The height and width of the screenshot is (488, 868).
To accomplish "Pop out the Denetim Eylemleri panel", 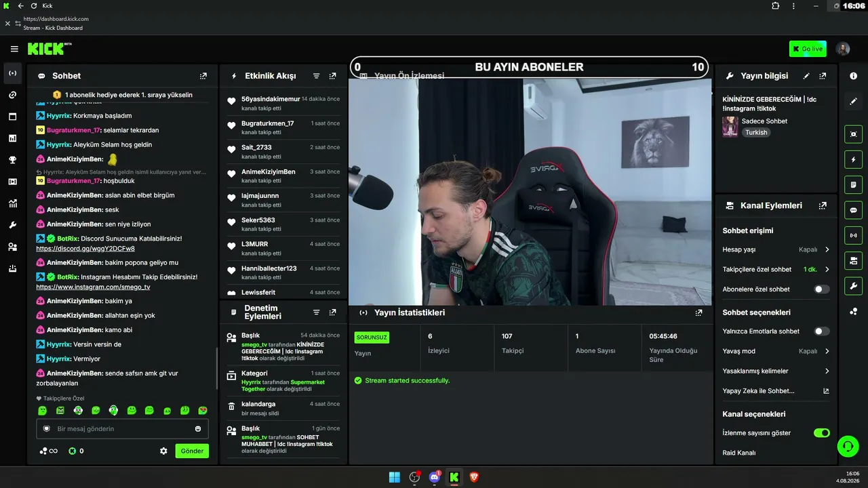I will (x=332, y=312).
